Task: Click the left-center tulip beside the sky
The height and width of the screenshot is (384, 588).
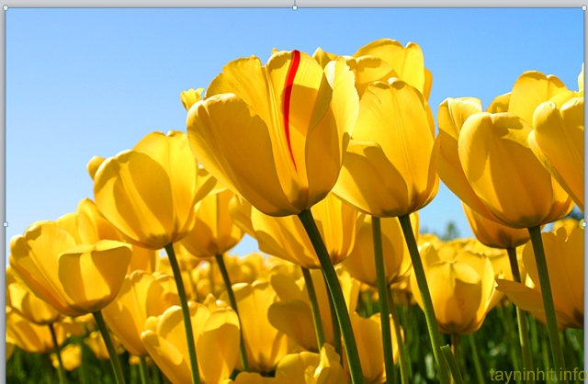Action: click(x=147, y=188)
